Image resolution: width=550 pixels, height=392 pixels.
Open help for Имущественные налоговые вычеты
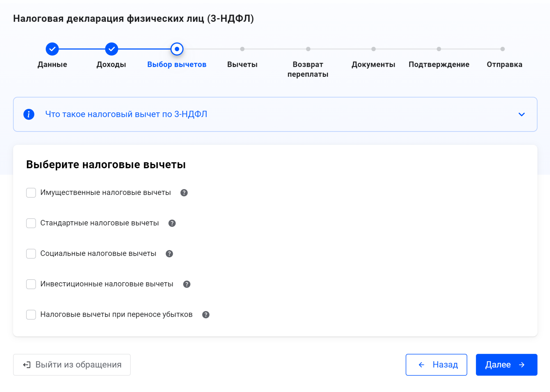pos(184,193)
